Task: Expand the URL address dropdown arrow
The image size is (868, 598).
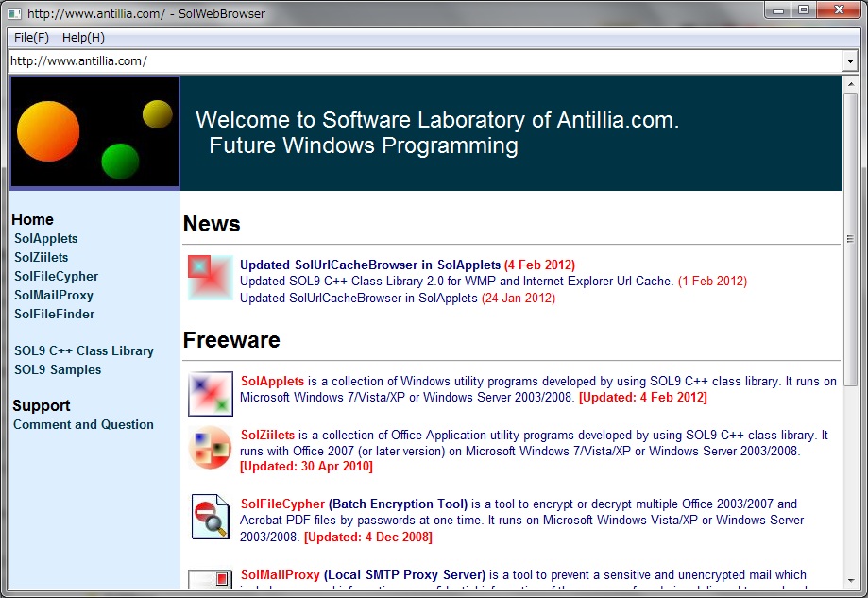Action: [850, 60]
